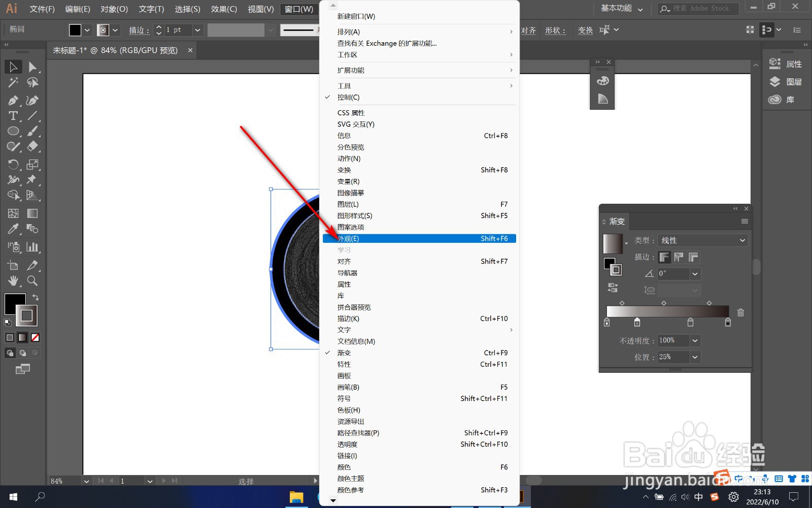This screenshot has height=508, width=812.
Task: Click the large fill color swatch
Action: [15, 304]
